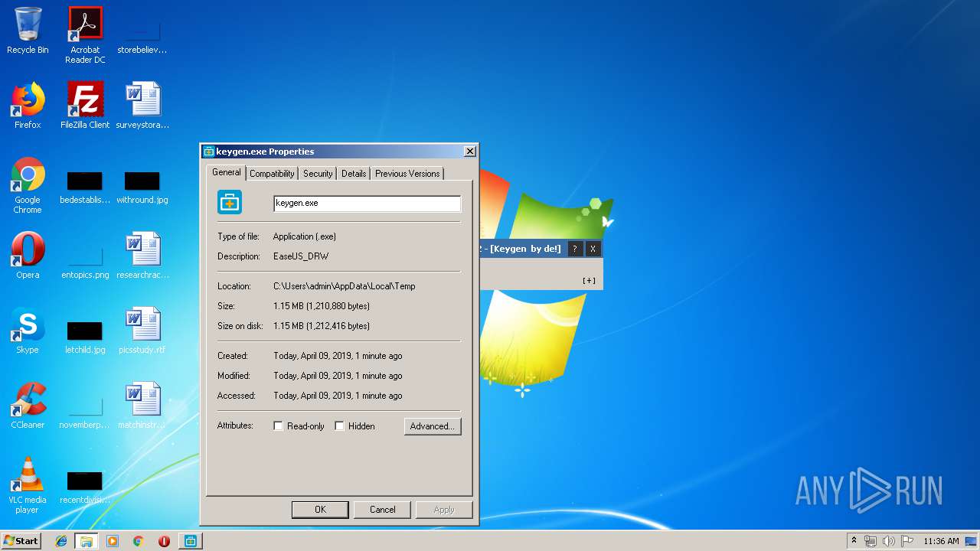Launch CCleaner desktop shortcut
The height and width of the screenshot is (551, 980).
tap(28, 406)
